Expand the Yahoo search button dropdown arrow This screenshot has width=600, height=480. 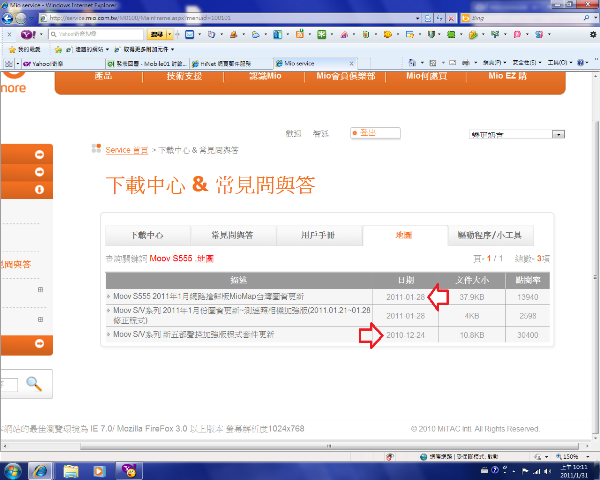[x=170, y=34]
